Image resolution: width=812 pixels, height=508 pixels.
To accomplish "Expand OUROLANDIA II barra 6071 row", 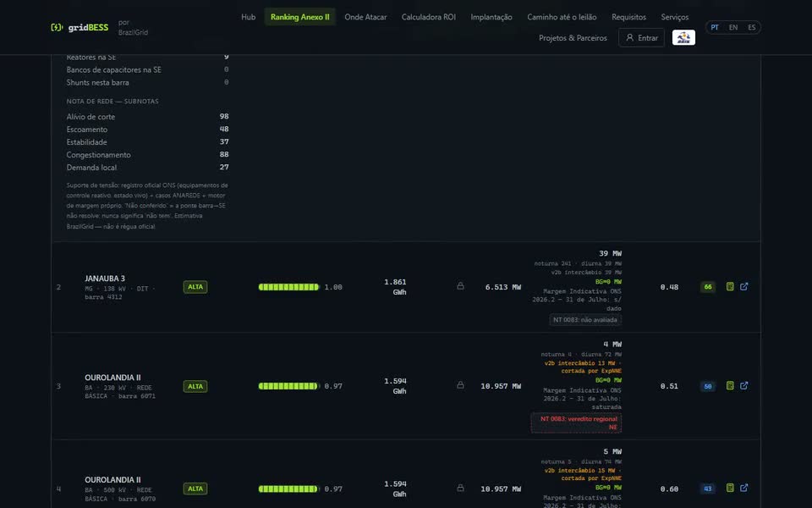I will [406, 386].
